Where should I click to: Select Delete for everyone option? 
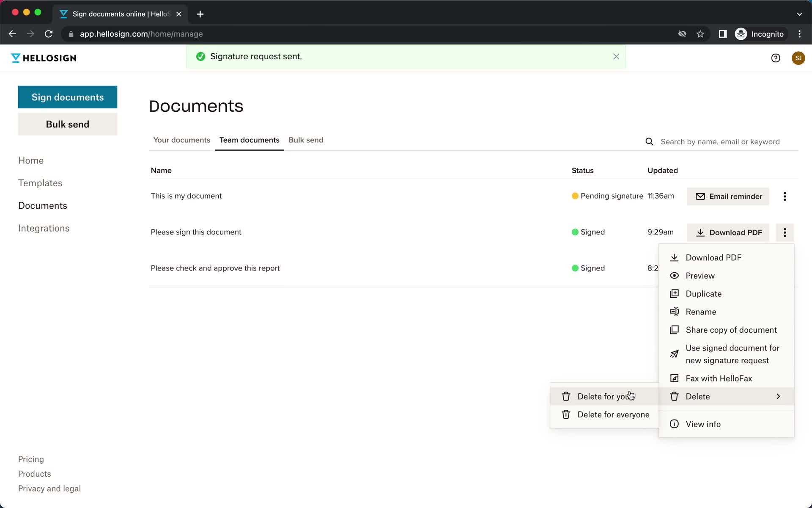pos(613,414)
